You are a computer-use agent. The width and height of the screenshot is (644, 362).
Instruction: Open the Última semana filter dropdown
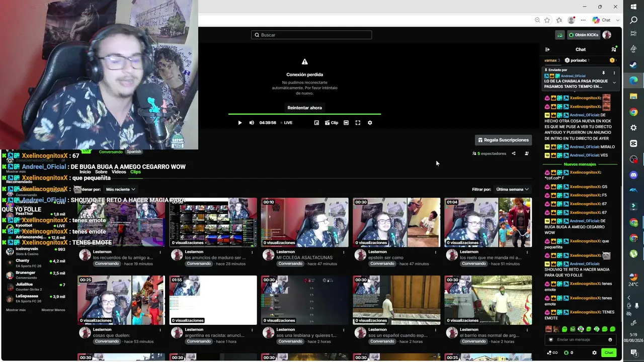tap(512, 190)
